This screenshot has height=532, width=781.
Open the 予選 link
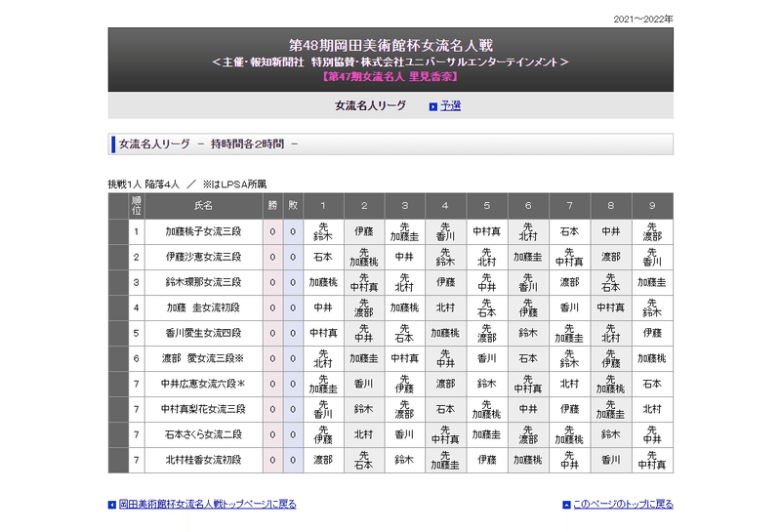pyautogui.click(x=450, y=106)
